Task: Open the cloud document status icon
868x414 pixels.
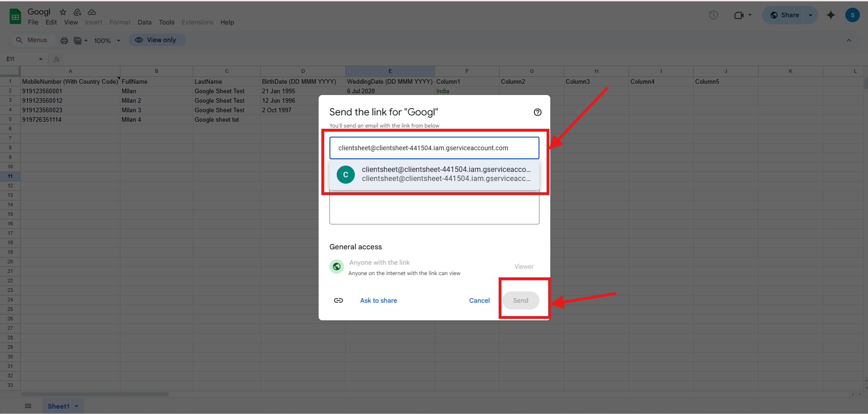Action: pyautogui.click(x=92, y=12)
